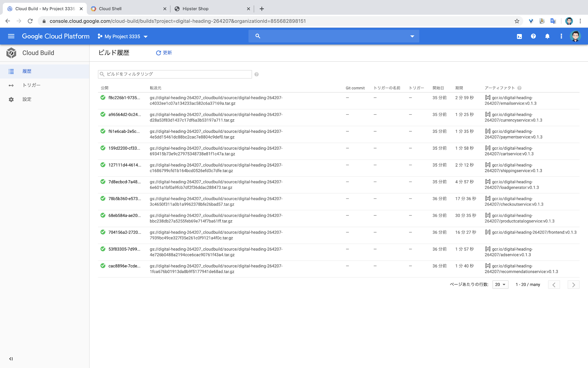Open build 68eb584a-ae20...
Viewport: 588px width, 368px height.
[125, 215]
